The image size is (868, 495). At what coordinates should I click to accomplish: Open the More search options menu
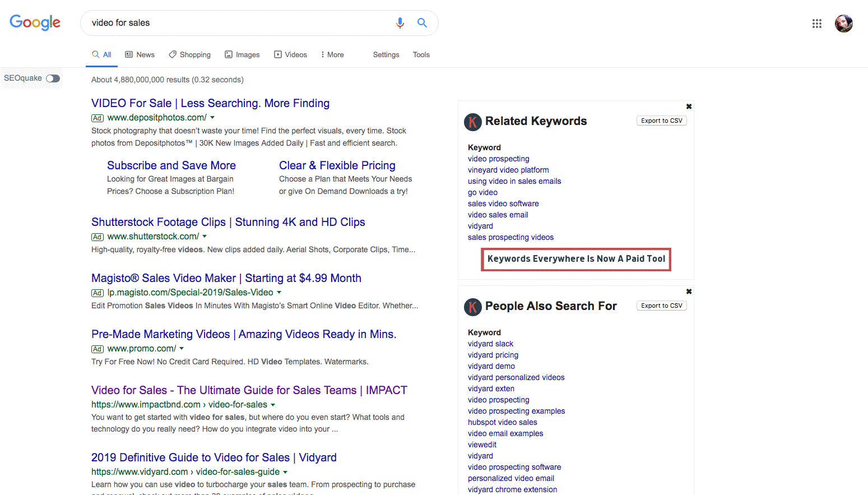coord(332,54)
